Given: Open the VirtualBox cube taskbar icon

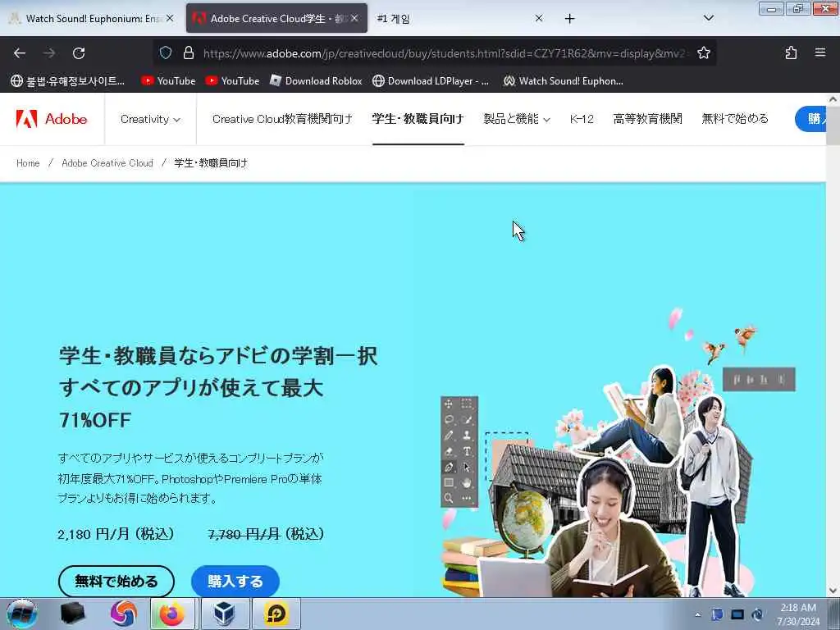Looking at the screenshot, I should 224,614.
